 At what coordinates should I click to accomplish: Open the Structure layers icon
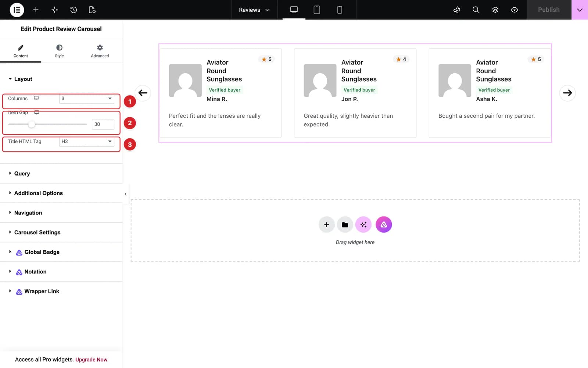(x=495, y=10)
